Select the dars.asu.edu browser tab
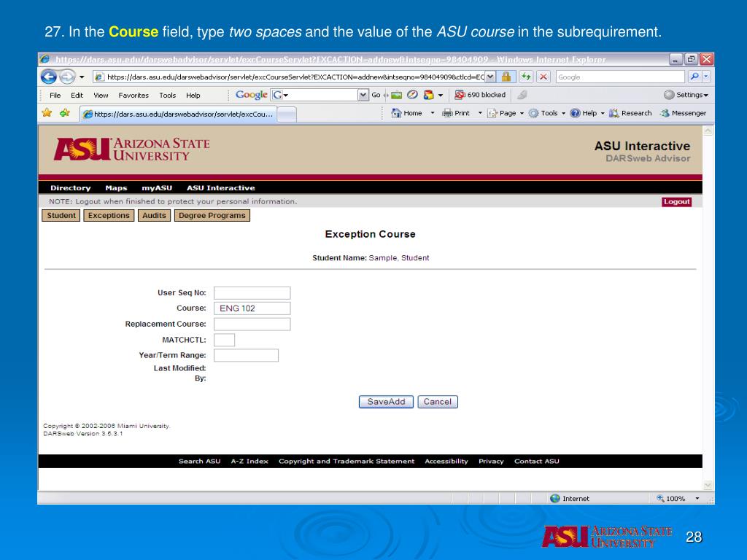The height and width of the screenshot is (560, 747). click(178, 114)
